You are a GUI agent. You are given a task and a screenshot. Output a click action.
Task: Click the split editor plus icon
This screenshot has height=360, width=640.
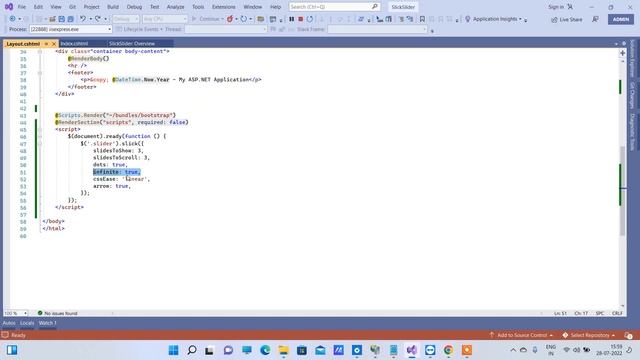(x=622, y=53)
